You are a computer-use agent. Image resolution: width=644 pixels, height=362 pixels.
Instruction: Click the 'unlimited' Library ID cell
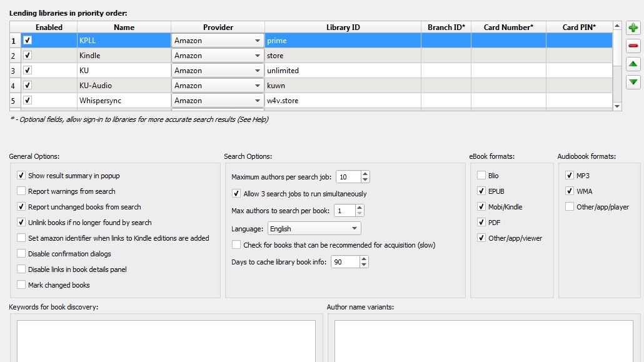coord(343,70)
